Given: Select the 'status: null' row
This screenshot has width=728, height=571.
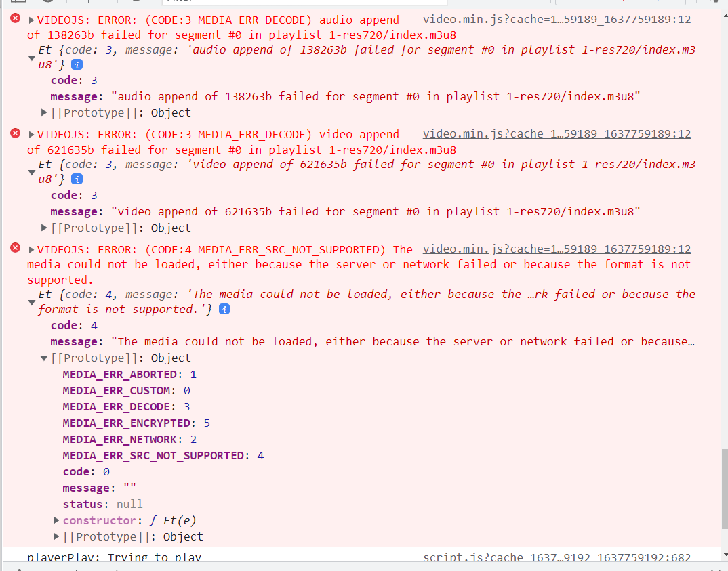Looking at the screenshot, I should 102,504.
